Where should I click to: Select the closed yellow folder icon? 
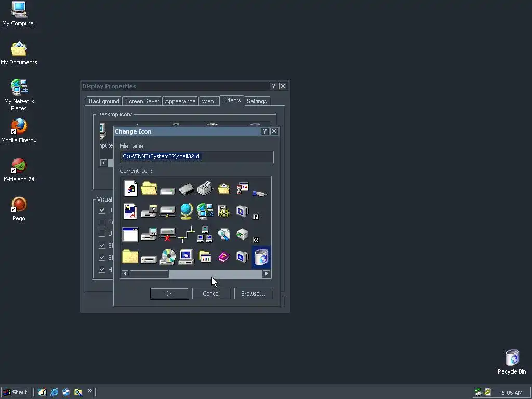[x=130, y=257]
